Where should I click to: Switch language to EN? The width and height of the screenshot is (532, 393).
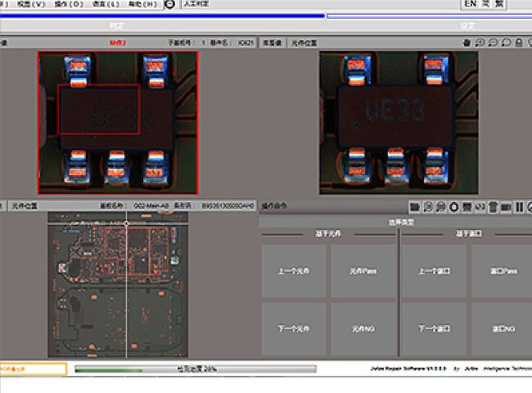470,4
